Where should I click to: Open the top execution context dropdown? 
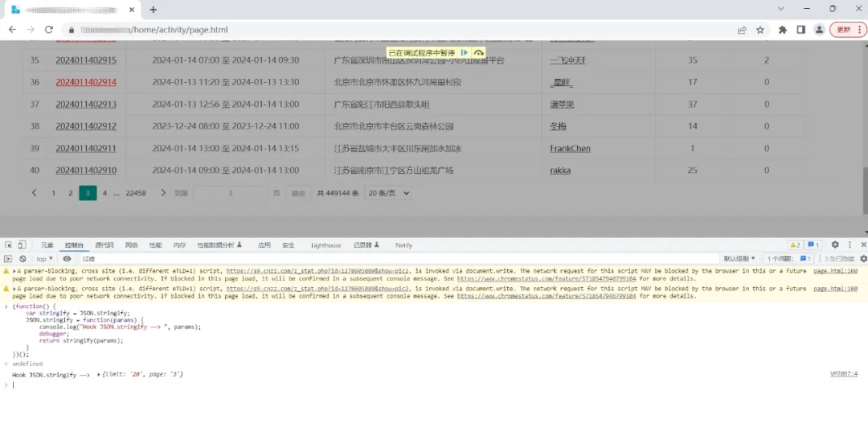44,259
